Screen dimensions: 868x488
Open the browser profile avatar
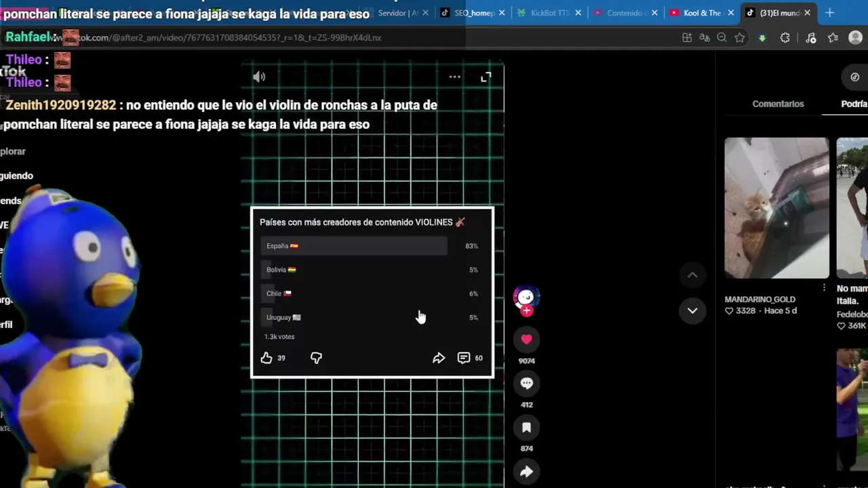tap(856, 38)
